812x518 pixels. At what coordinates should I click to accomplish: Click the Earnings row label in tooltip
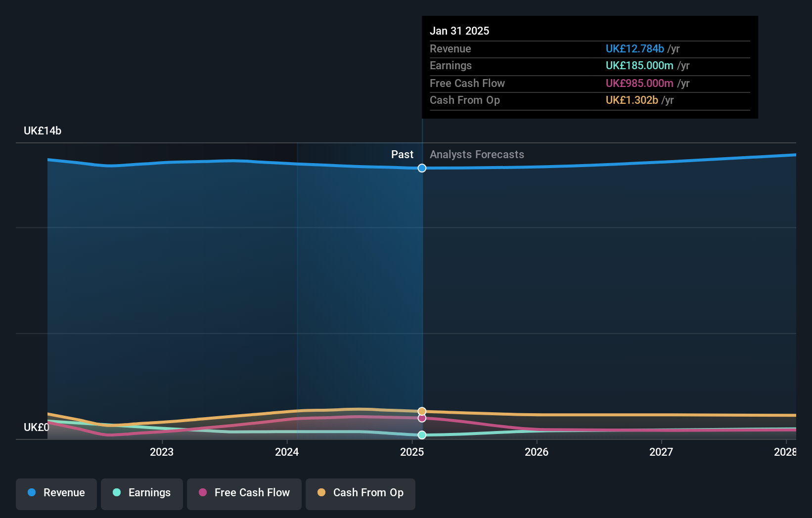(x=451, y=65)
